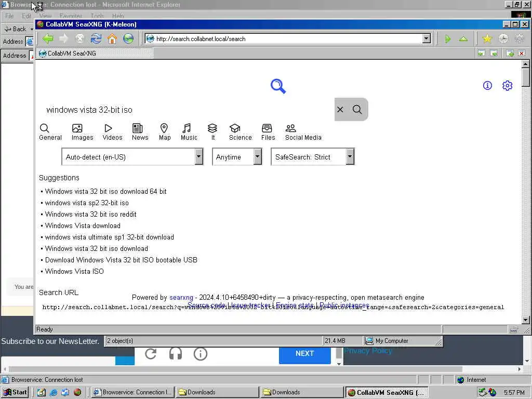Click the previous tab icon in tab bar
Screen dimensions: 532x399
click(x=482, y=54)
